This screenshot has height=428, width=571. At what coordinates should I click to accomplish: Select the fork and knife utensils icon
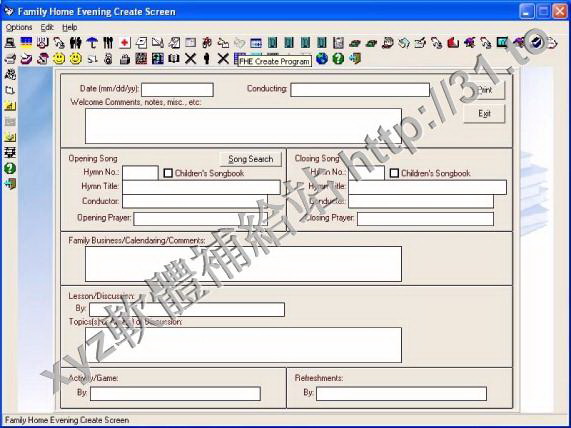coord(108,43)
